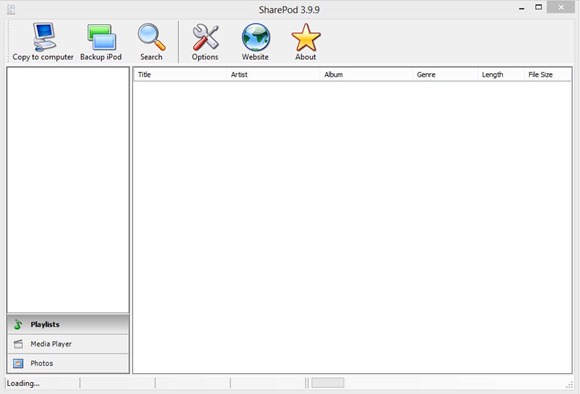Open the Backup iPod tool
Image resolution: width=580 pixels, height=394 pixels.
point(101,42)
